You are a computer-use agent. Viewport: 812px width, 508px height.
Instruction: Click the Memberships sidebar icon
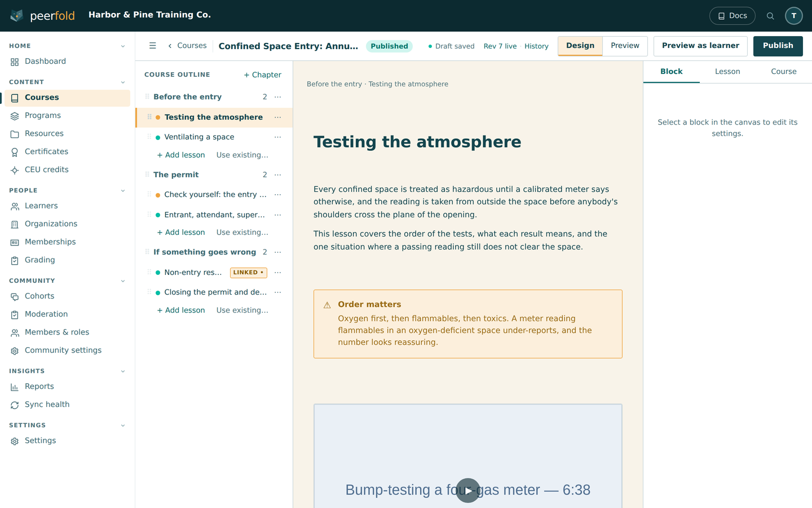pos(15,242)
